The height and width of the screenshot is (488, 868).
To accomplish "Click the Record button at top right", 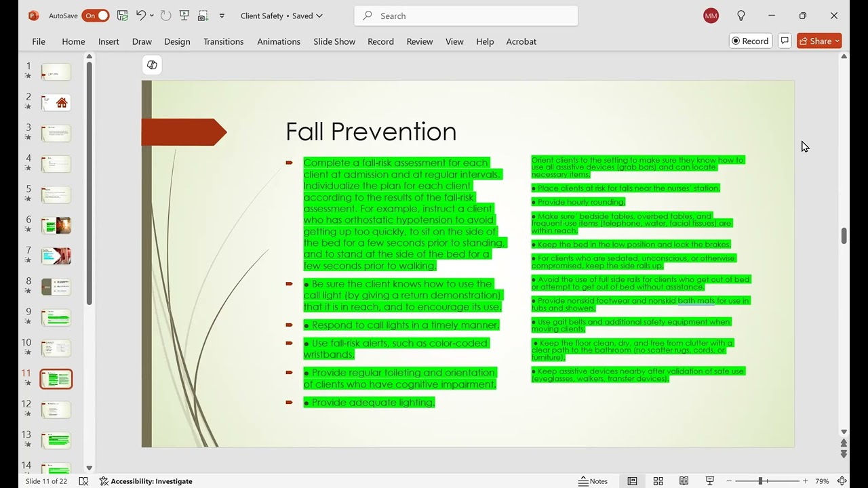I will [749, 41].
